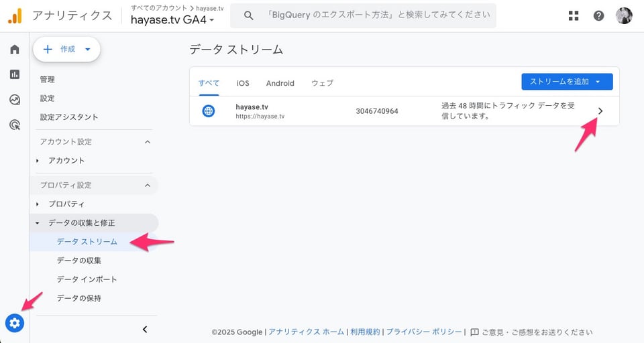This screenshot has width=644, height=343.
Task: Open the help question mark icon
Action: point(598,15)
